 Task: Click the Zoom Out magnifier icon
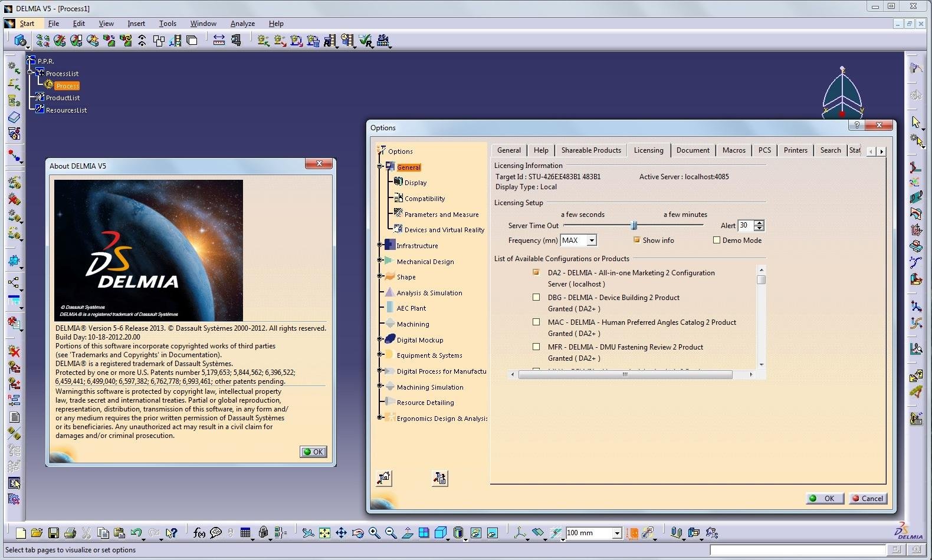pyautogui.click(x=390, y=533)
